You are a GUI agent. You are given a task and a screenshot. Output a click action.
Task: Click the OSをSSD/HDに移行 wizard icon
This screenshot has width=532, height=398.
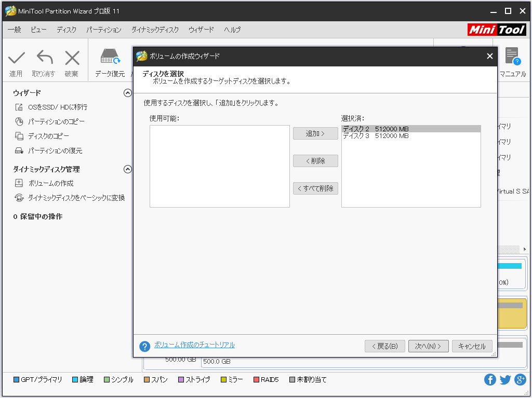coord(19,107)
